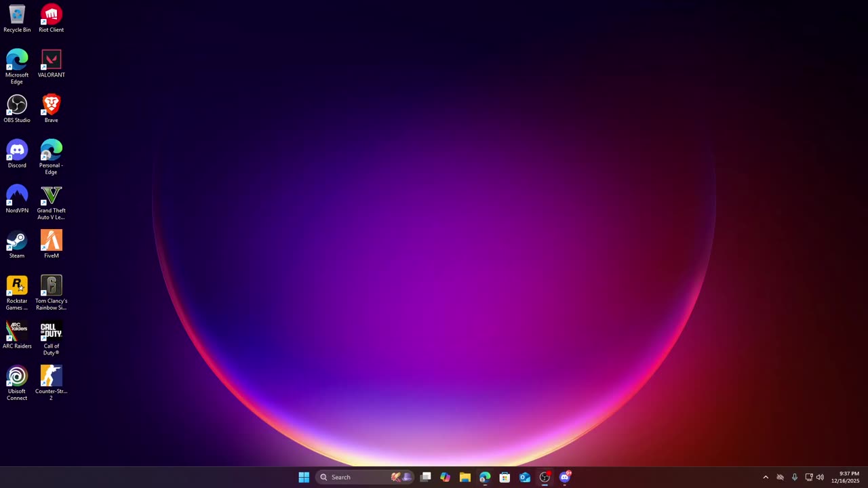Image resolution: width=868 pixels, height=488 pixels.
Task: Open the Windows Start menu
Action: coord(304,477)
